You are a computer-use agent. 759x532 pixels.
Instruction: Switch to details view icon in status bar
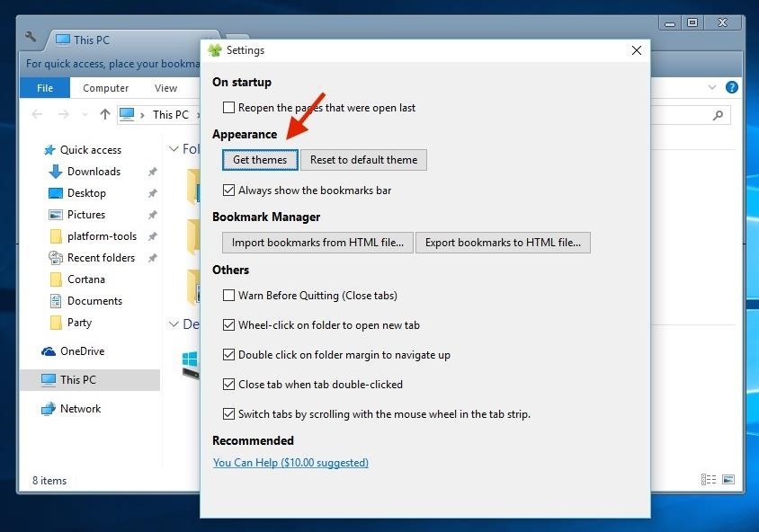pos(708,479)
